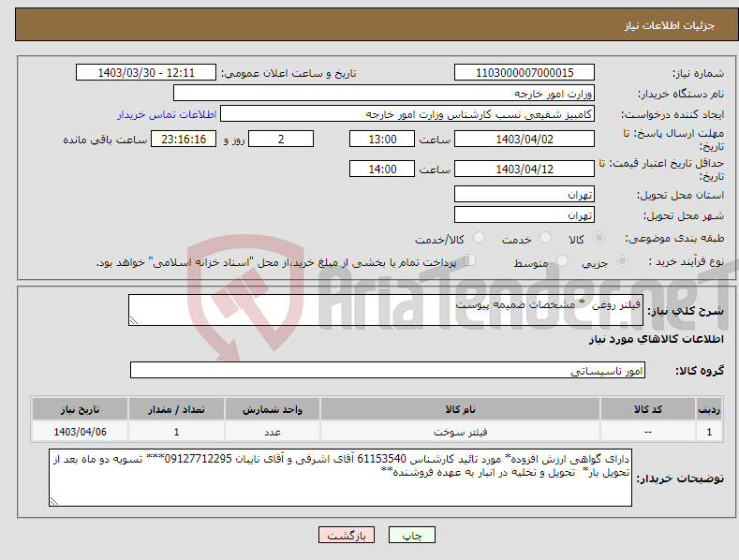The image size is (739, 560).
Task: Click the response deadline date 1403/04/02
Action: [x=525, y=139]
